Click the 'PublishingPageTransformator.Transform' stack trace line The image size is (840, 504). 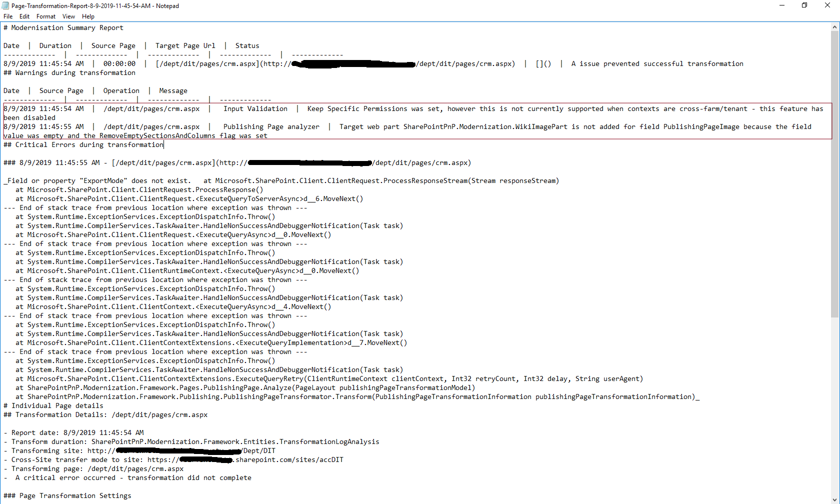tap(357, 397)
